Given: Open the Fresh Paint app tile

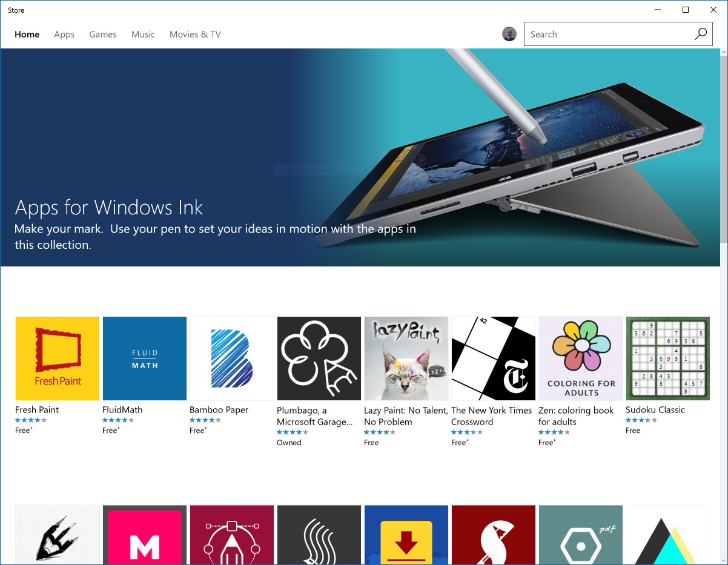Looking at the screenshot, I should [x=58, y=358].
